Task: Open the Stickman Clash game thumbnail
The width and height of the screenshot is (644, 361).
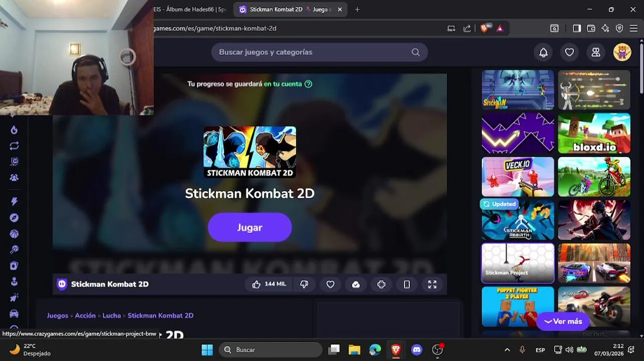Action: coord(518,90)
